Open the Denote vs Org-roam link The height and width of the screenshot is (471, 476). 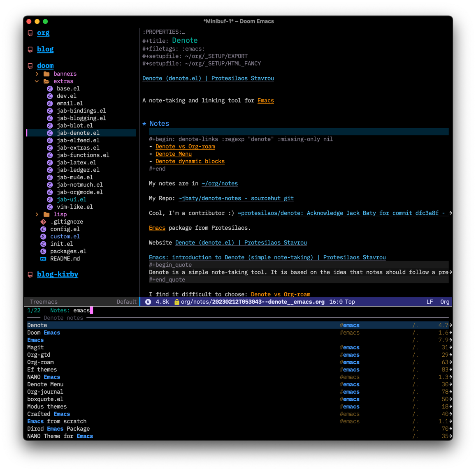click(185, 146)
